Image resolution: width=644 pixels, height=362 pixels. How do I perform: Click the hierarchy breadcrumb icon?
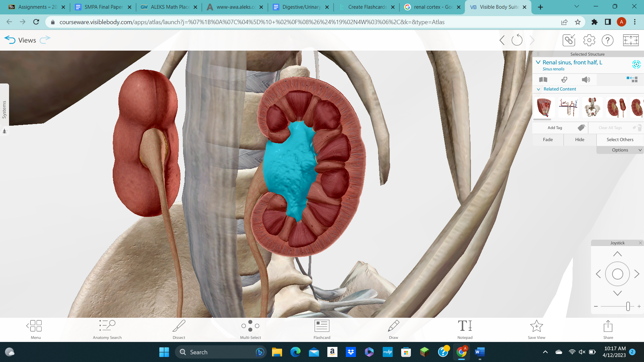tap(632, 79)
